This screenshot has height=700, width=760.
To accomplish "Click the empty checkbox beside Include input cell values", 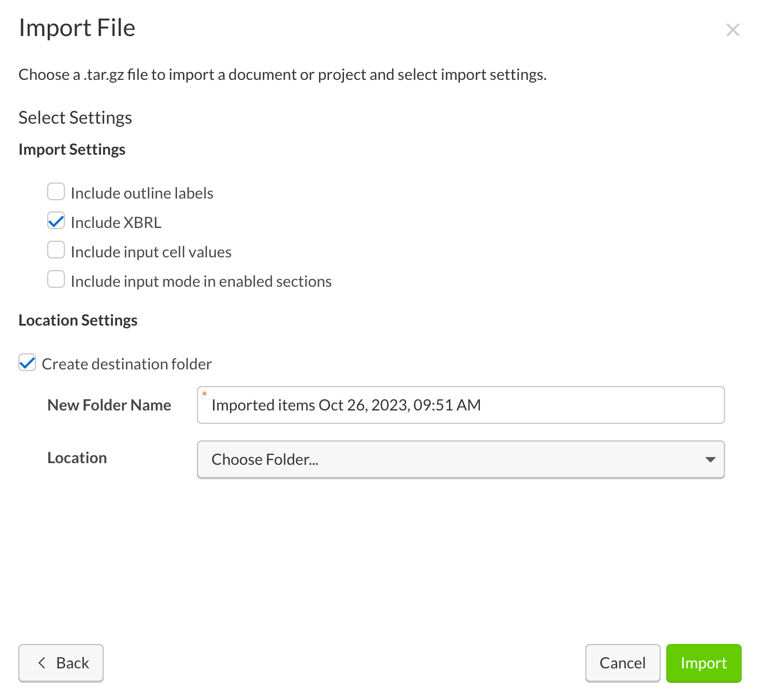I will click(55, 250).
